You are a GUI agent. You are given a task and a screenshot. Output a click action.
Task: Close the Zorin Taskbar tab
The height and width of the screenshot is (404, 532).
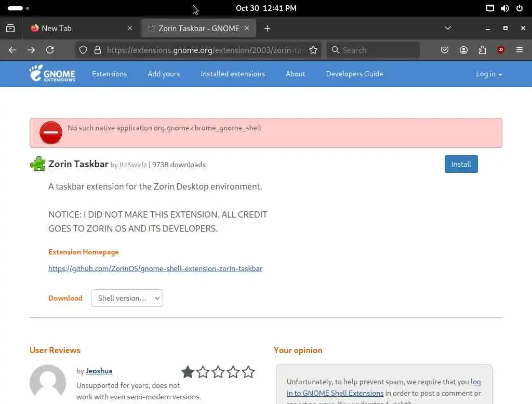247,28
